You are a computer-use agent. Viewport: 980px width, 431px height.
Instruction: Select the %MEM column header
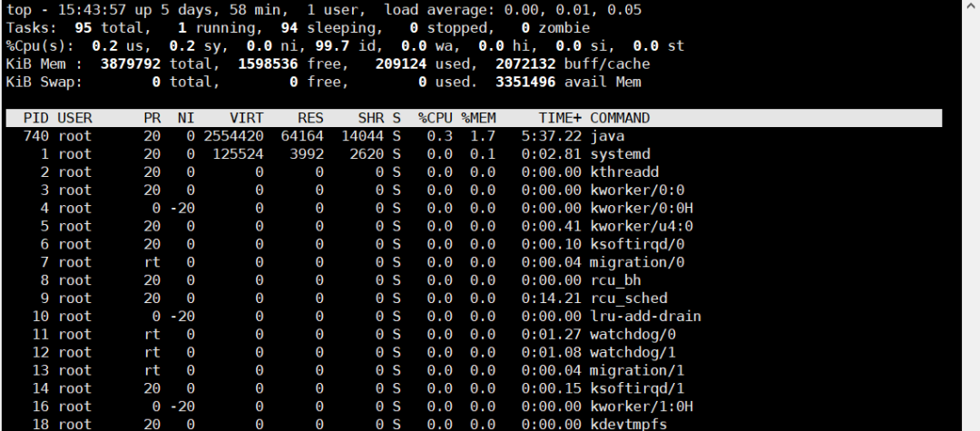coord(479,118)
